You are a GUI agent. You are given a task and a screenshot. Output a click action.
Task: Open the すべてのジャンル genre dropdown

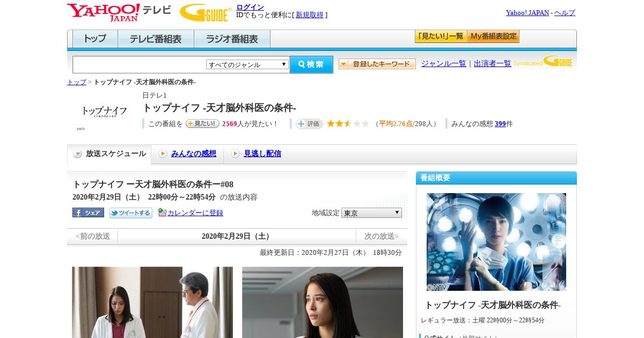247,64
